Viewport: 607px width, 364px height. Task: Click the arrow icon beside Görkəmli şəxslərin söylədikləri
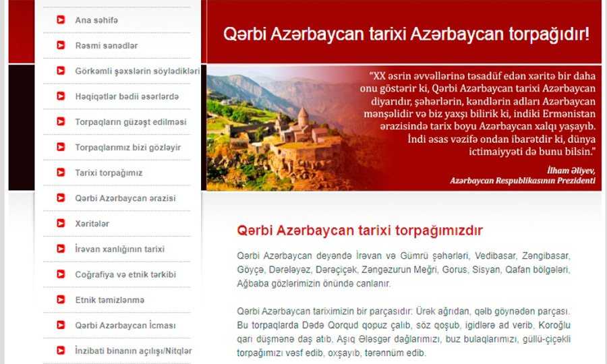[x=61, y=71]
